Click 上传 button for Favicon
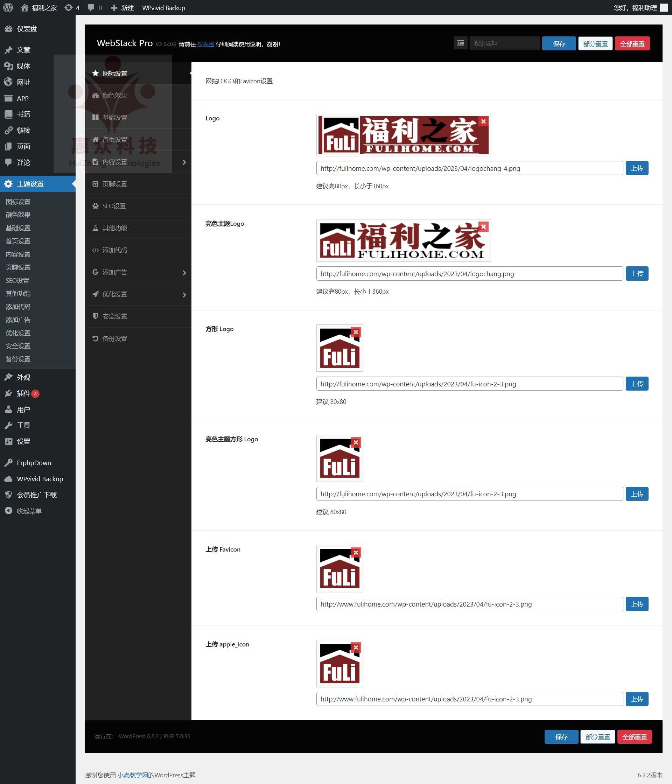The width and height of the screenshot is (672, 784). (x=637, y=604)
